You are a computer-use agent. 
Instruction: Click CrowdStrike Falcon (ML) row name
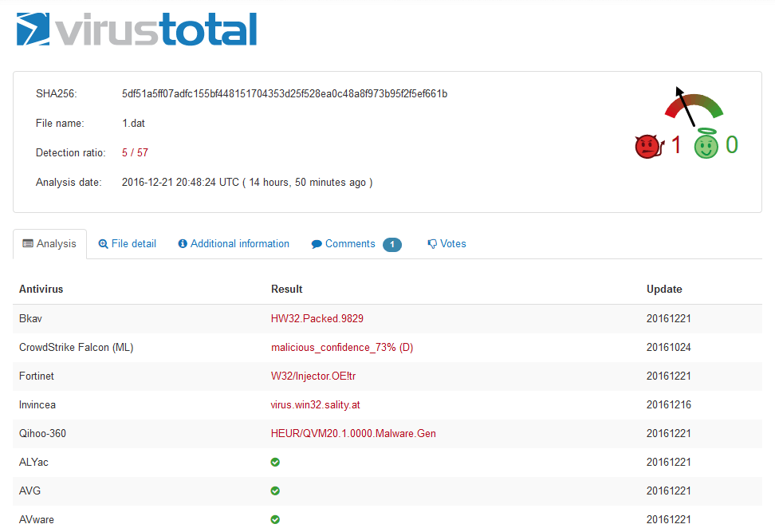pyautogui.click(x=76, y=347)
